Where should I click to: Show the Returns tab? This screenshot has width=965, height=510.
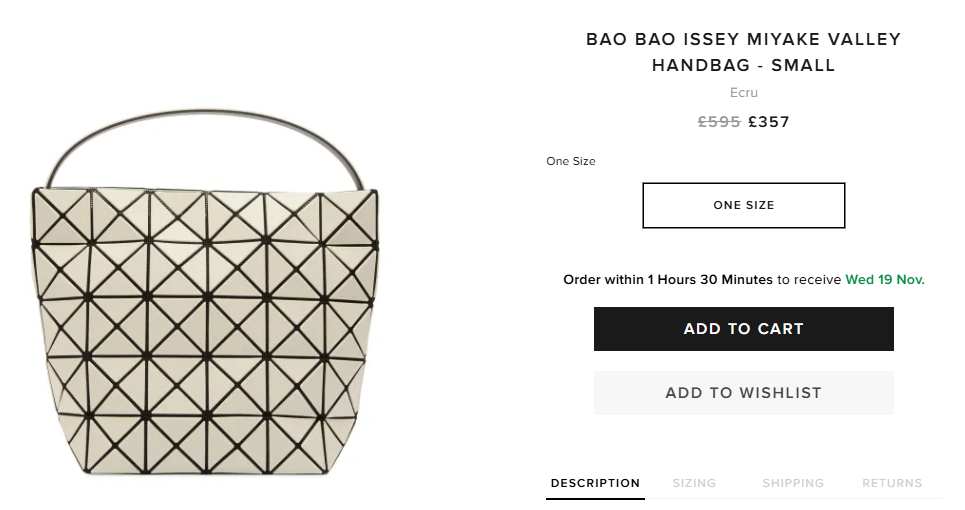point(892,483)
